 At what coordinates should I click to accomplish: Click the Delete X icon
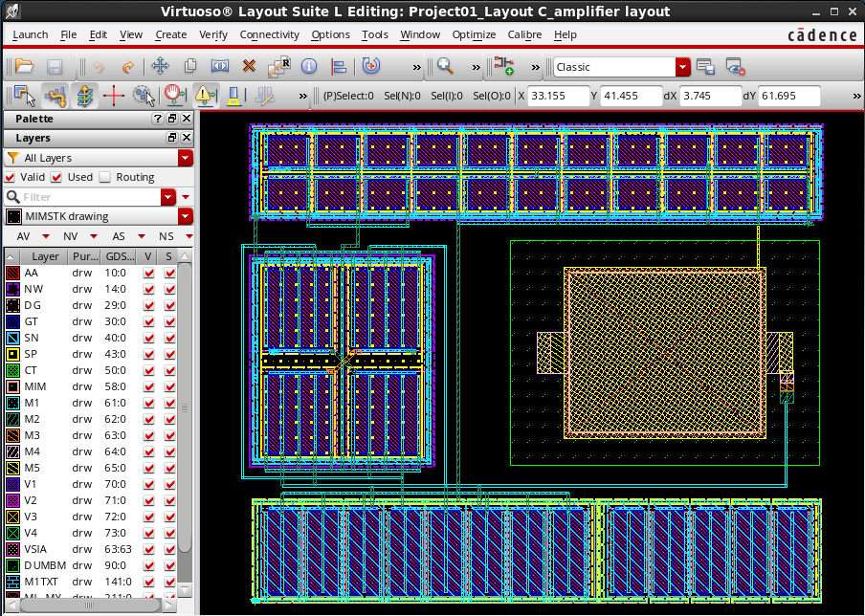pyautogui.click(x=250, y=67)
